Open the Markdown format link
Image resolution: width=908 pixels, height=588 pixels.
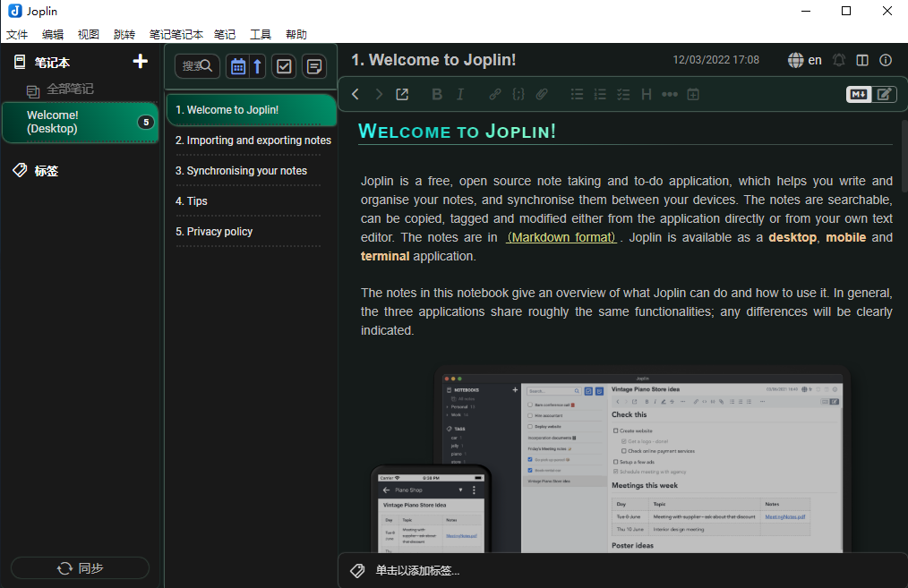[x=561, y=237]
